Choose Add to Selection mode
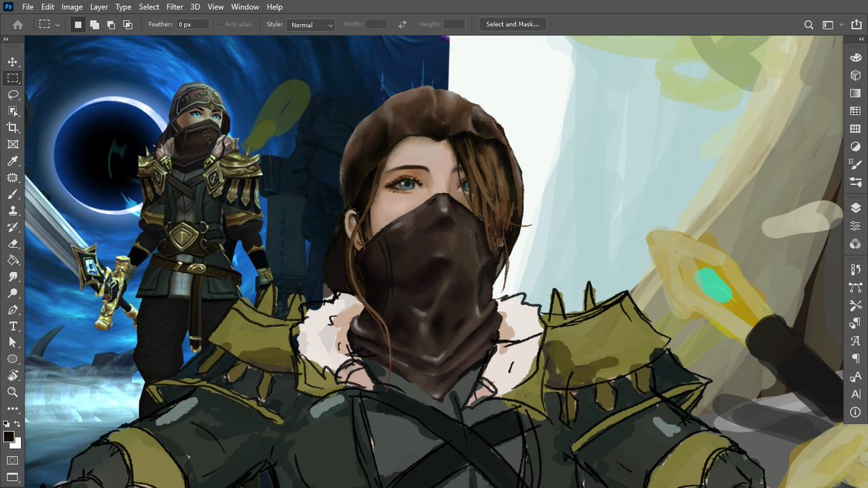 tap(95, 25)
